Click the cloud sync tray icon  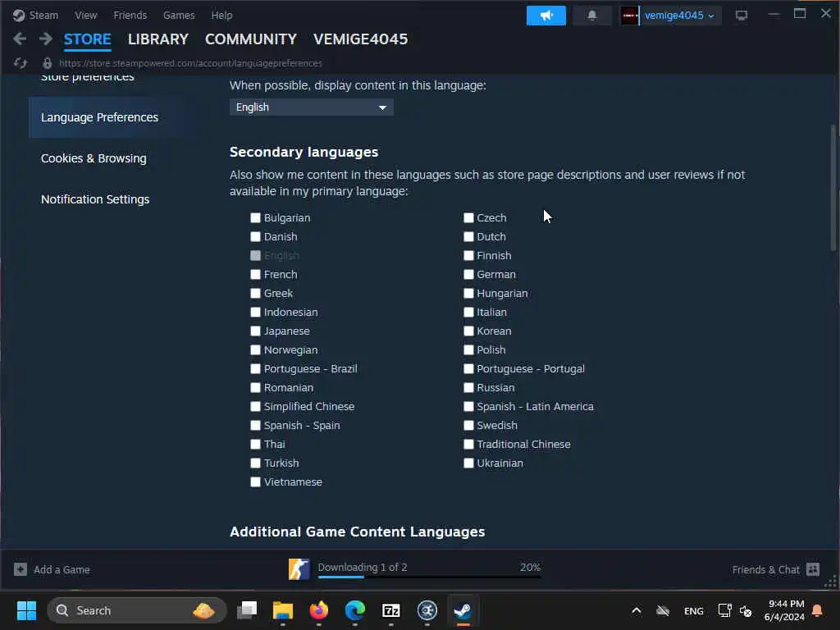pyautogui.click(x=663, y=610)
